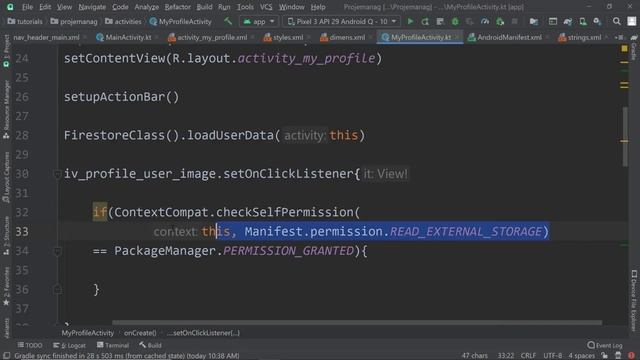Click Apply Code Changes icon

click(x=440, y=21)
